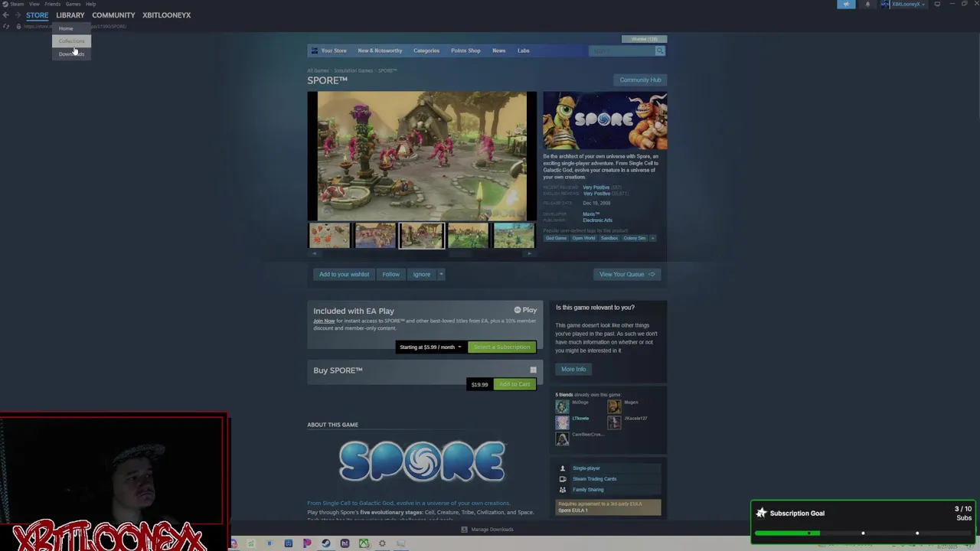Click the Simulation Games breadcrumb
Screen dimensions: 980x551
[353, 70]
